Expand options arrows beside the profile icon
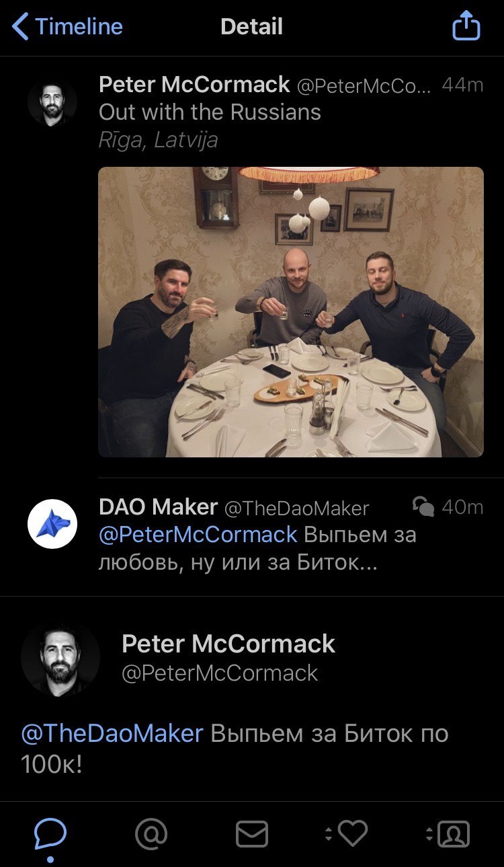Screen dimensions: 504x867 point(429,834)
